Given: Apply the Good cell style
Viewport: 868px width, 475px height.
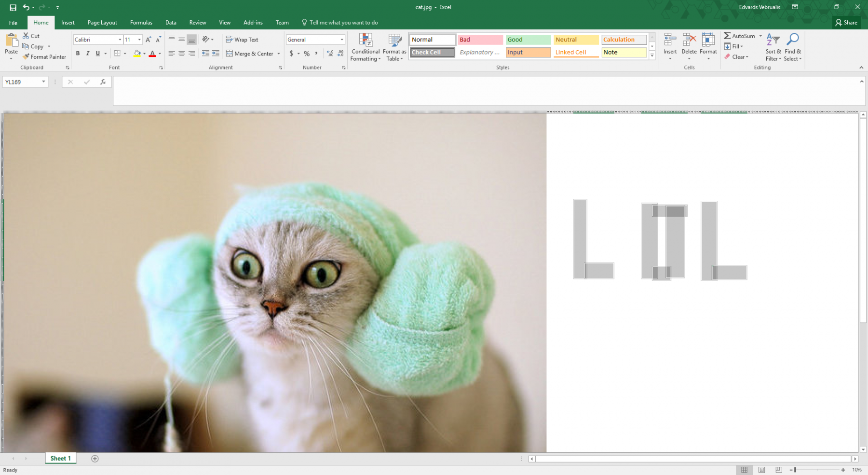Looking at the screenshot, I should (528, 40).
